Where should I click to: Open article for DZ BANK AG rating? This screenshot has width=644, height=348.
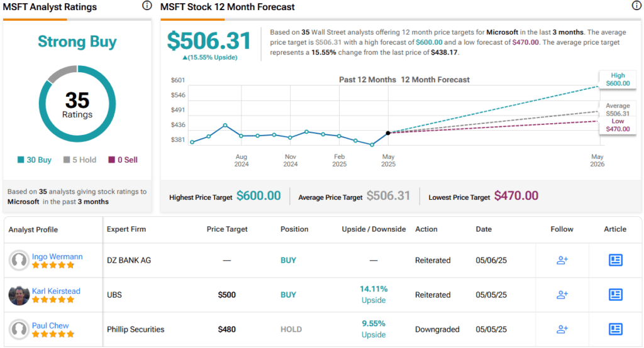[x=615, y=260]
